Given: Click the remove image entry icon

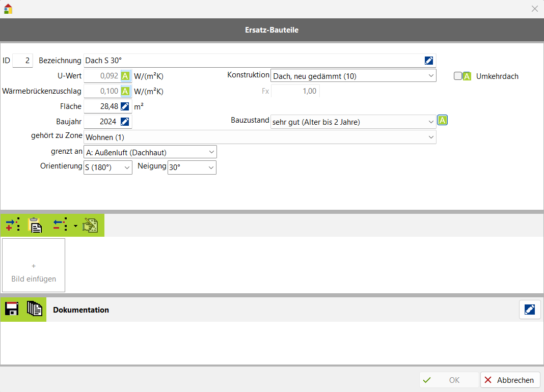Looking at the screenshot, I should [60, 226].
